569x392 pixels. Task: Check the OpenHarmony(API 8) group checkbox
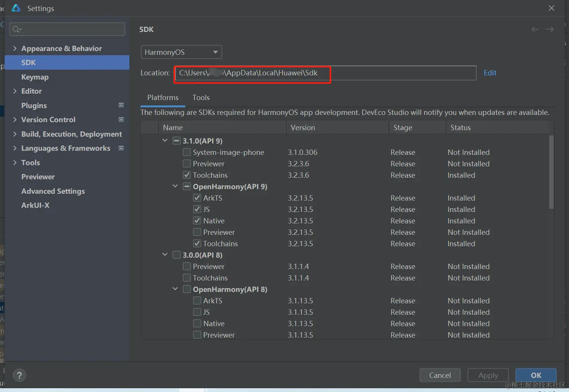187,289
